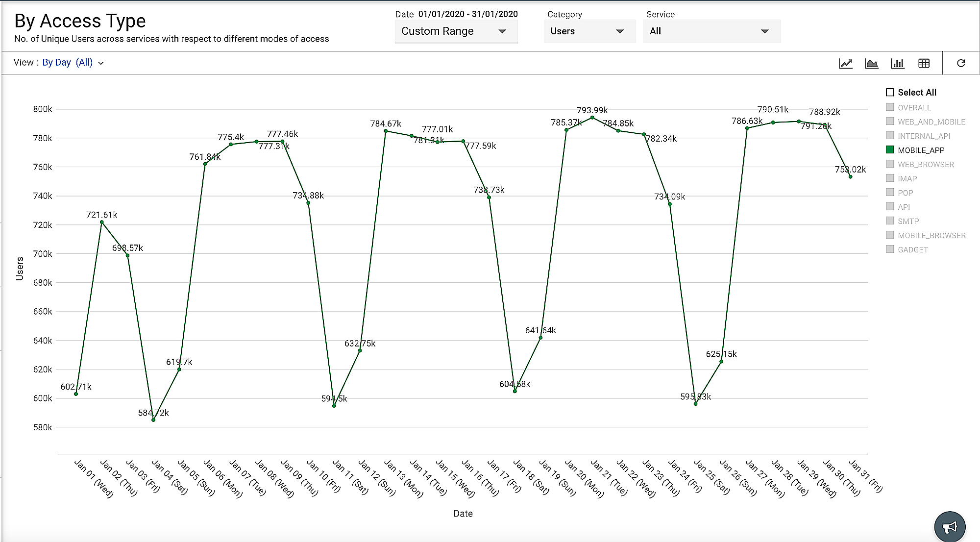The height and width of the screenshot is (542, 980).
Task: Click the By Access Type title
Action: [80, 21]
